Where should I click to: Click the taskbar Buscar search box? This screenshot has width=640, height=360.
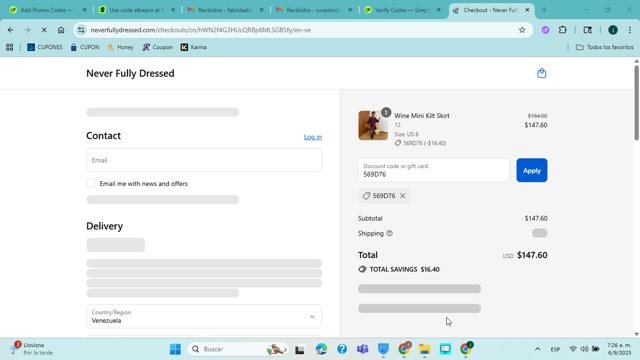238,349
